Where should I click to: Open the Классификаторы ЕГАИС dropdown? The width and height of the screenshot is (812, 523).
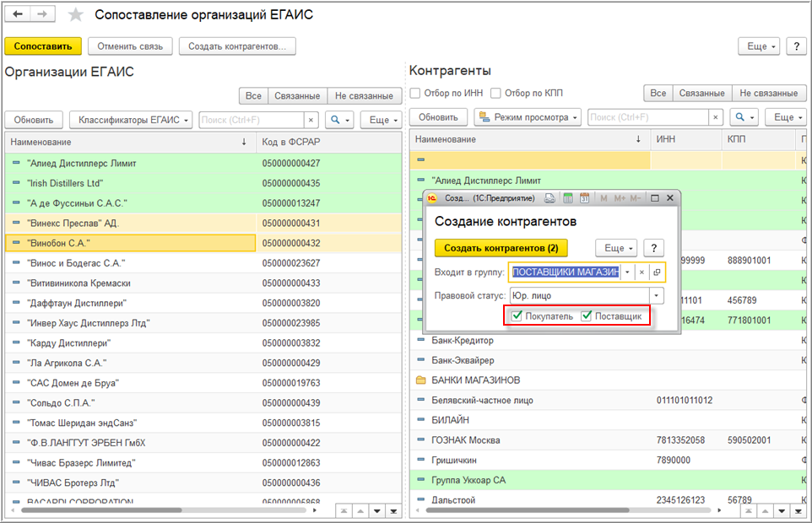pyautogui.click(x=131, y=120)
